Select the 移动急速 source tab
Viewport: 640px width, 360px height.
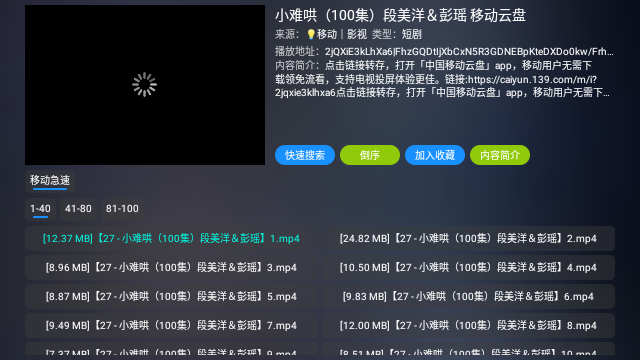[50, 181]
